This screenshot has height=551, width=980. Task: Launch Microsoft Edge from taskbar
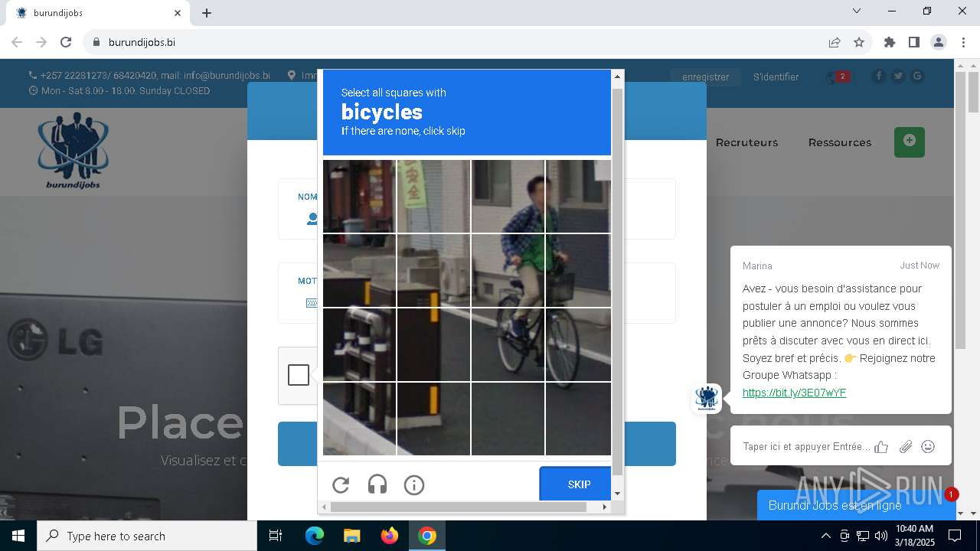(315, 536)
